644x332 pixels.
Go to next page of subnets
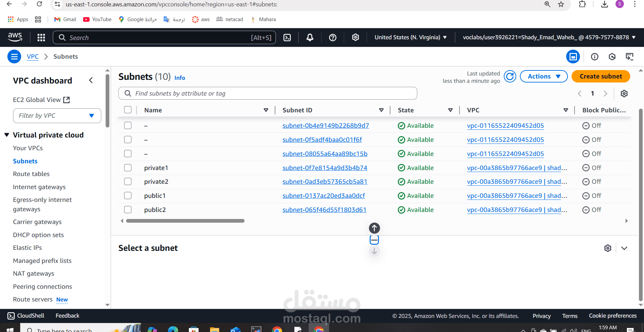click(x=605, y=94)
